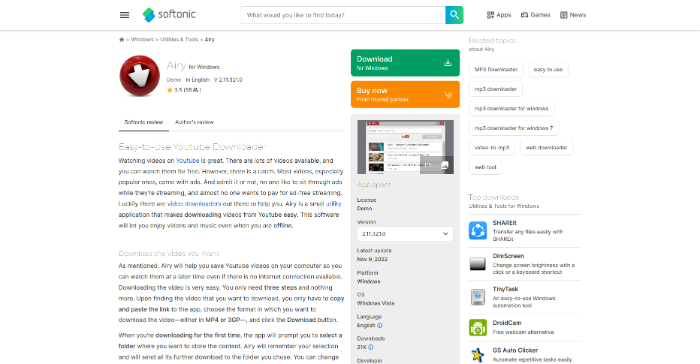
Task: Click the home breadcrumb icon
Action: pos(121,40)
